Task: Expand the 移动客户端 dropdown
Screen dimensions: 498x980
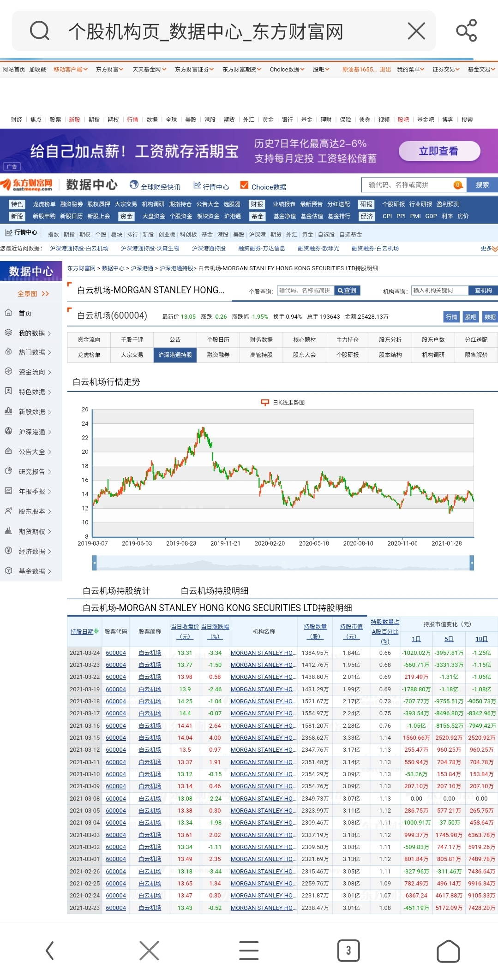Action: [x=71, y=69]
